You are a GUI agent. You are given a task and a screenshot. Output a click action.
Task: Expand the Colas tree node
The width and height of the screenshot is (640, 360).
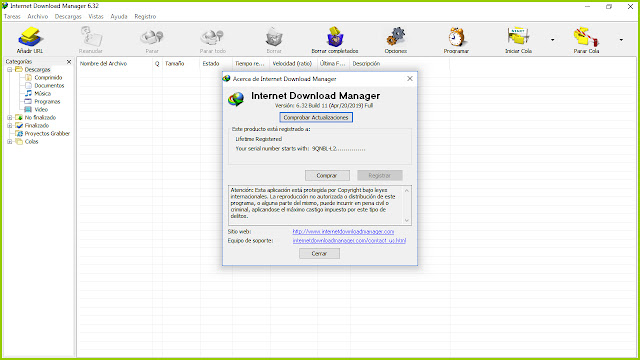pos(9,142)
